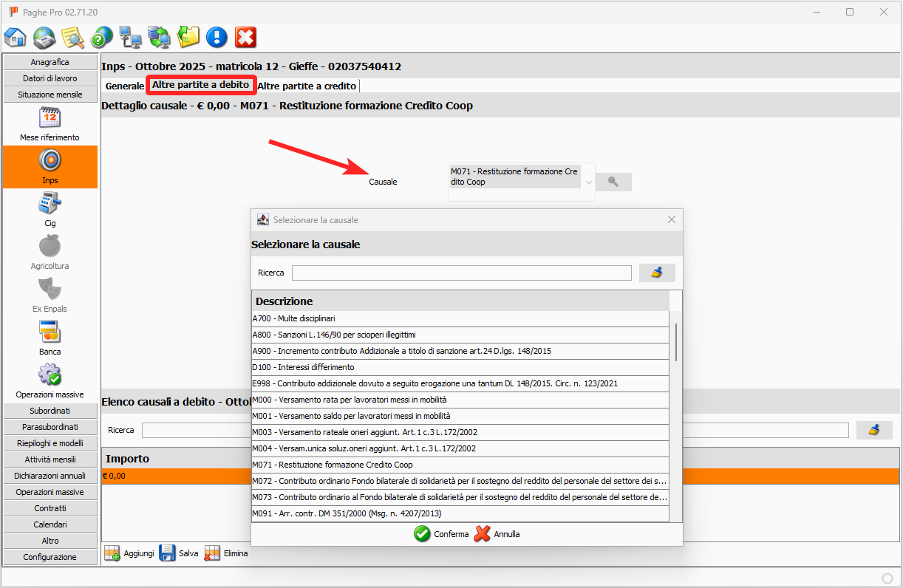
Task: Open Operazioni massive gear icon
Action: coord(50,375)
